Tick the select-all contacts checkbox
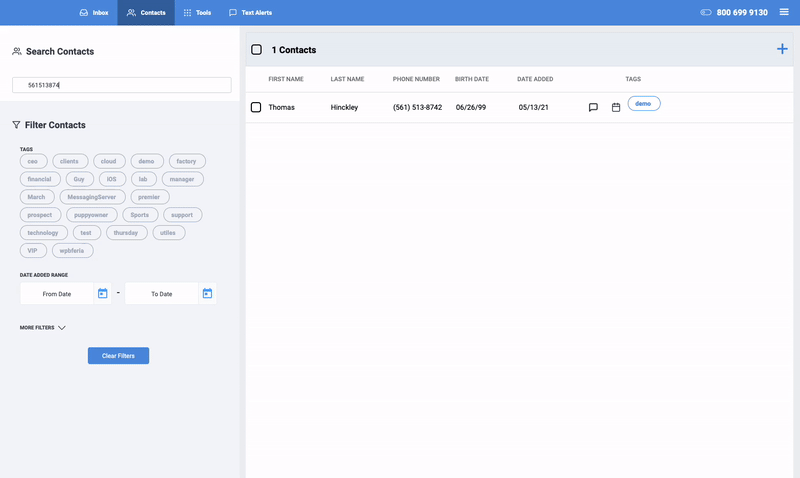The image size is (800, 478). point(257,49)
